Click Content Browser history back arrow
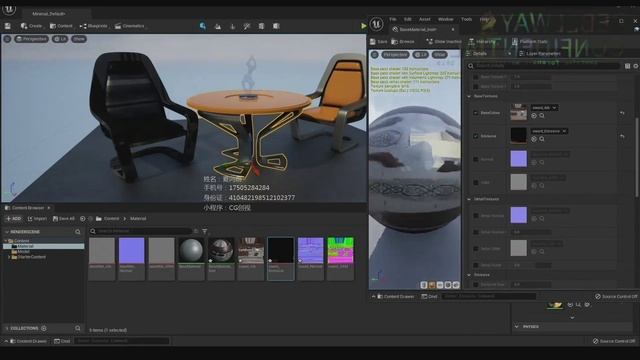This screenshot has height=360, width=640. click(82, 219)
